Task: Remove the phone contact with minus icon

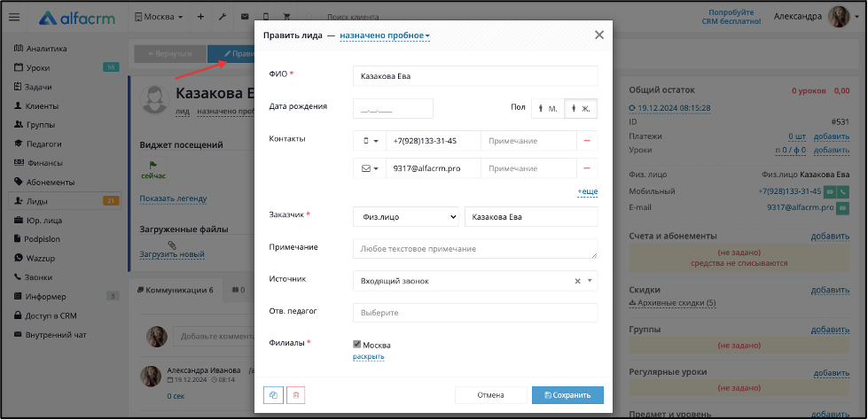Action: pos(587,141)
